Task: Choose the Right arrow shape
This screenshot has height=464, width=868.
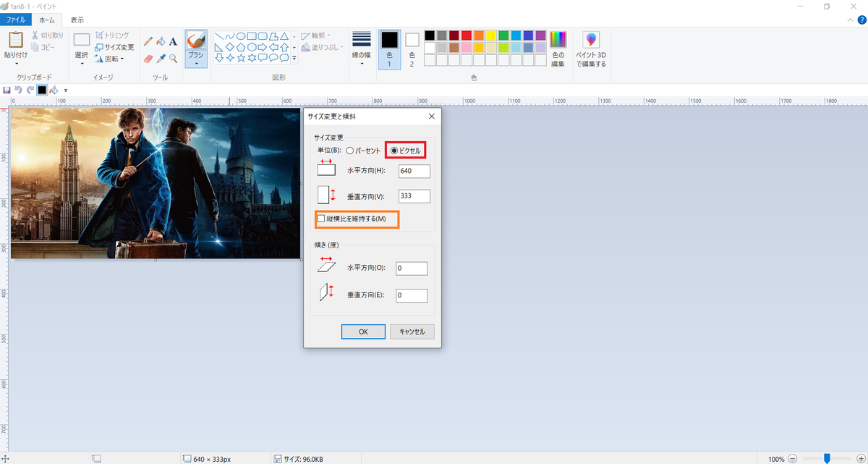Action: pyautogui.click(x=263, y=46)
